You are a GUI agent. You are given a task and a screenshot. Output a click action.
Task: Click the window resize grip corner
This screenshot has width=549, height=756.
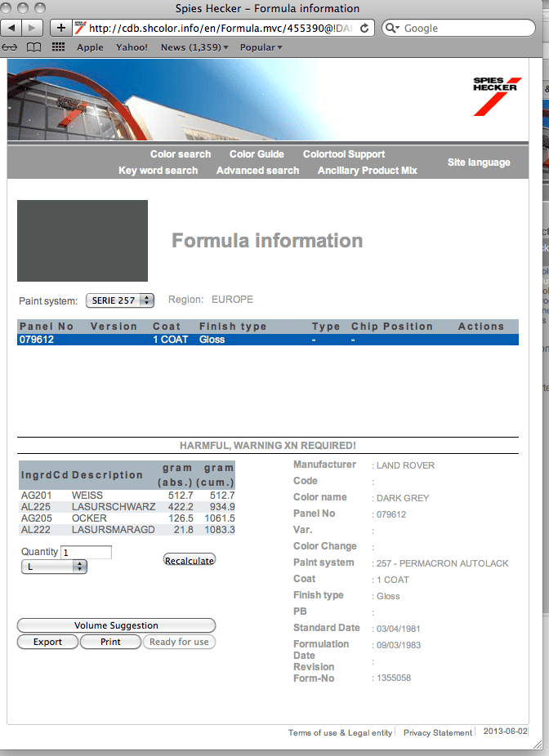[x=537, y=745]
